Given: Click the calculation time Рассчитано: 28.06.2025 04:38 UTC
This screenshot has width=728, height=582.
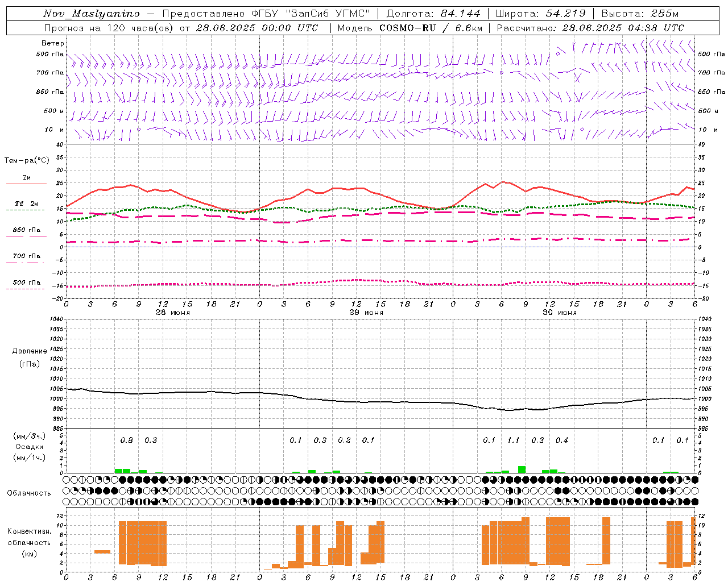Looking at the screenshot, I should pyautogui.click(x=590, y=28).
